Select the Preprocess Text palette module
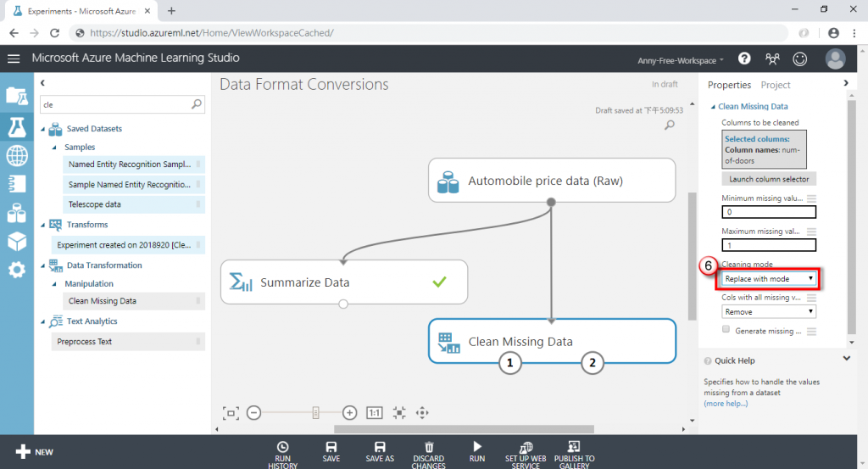This screenshot has height=469, width=868. point(128,342)
